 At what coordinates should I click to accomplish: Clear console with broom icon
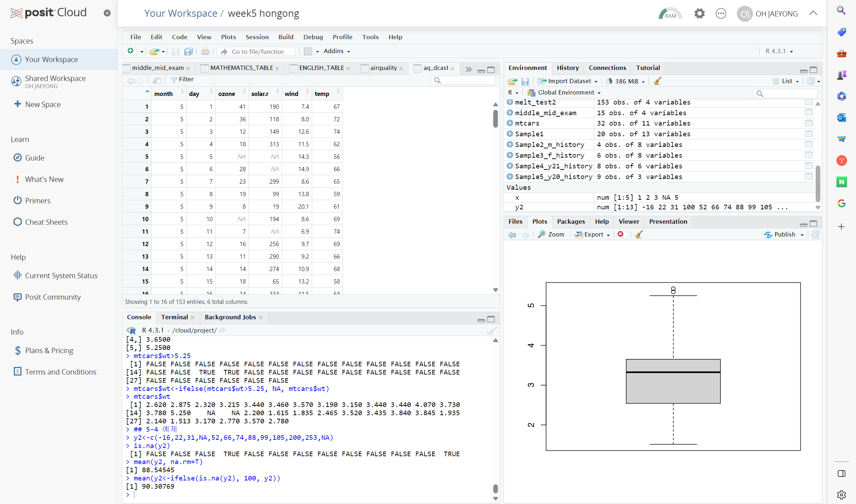click(492, 331)
